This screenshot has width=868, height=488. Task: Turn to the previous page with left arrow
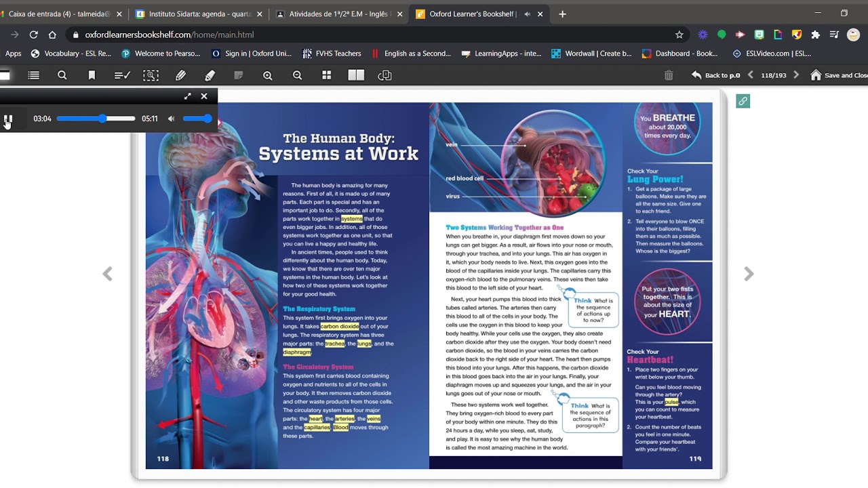click(x=107, y=274)
